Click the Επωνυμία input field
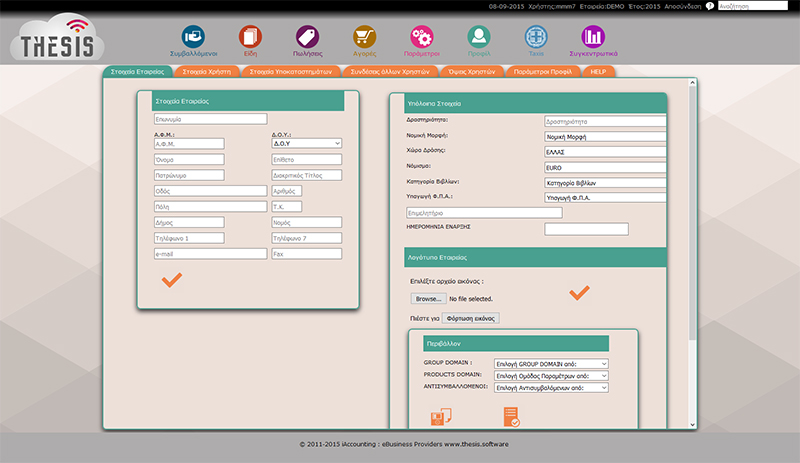Screen dimensions: 800x463 click(196, 119)
